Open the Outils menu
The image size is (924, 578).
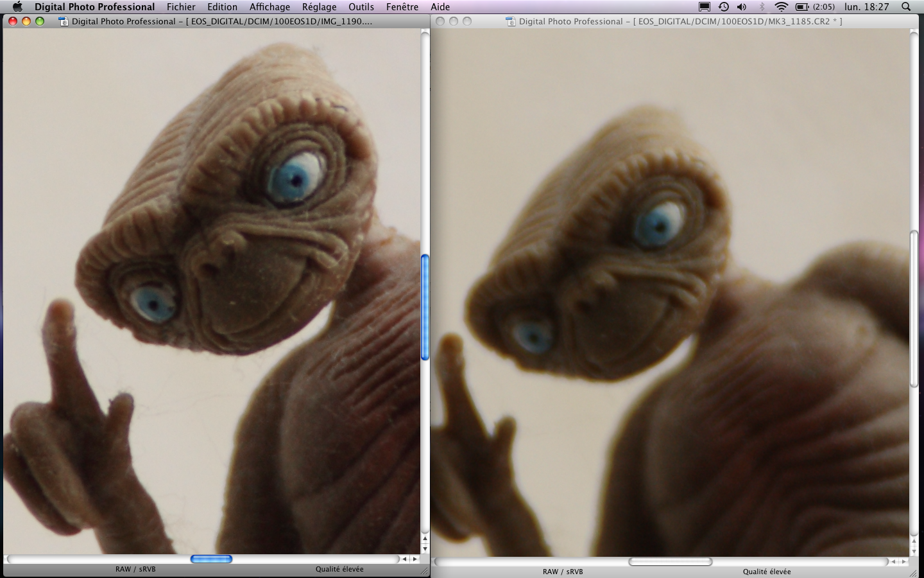coord(361,6)
